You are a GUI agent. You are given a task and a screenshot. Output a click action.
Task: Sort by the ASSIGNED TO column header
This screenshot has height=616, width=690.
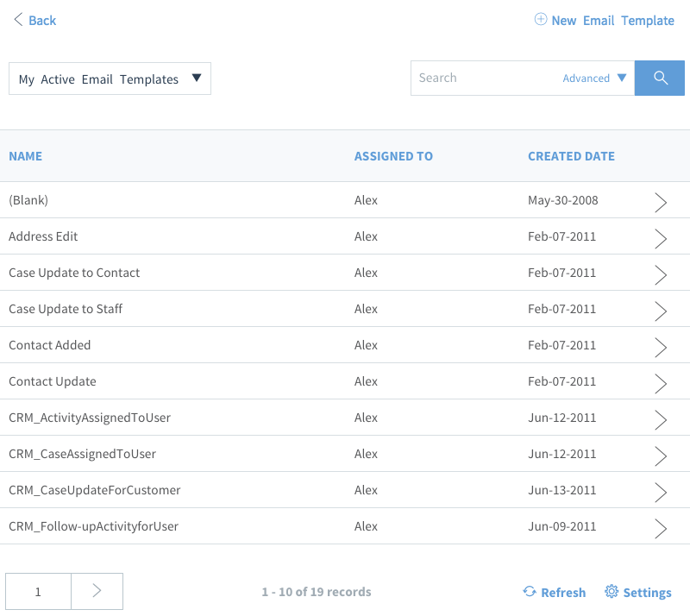pyautogui.click(x=393, y=156)
